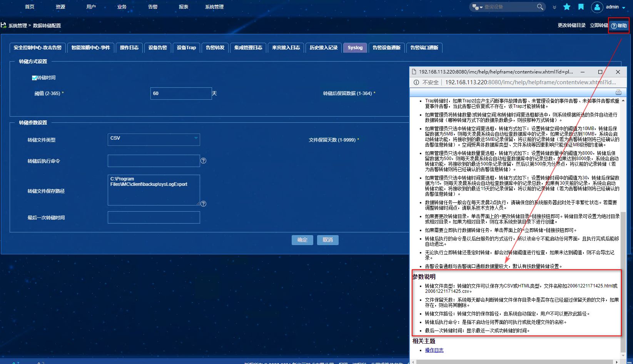The width and height of the screenshot is (633, 364).
Task: Click the 阈值 input field showing 60
Action: 181,94
